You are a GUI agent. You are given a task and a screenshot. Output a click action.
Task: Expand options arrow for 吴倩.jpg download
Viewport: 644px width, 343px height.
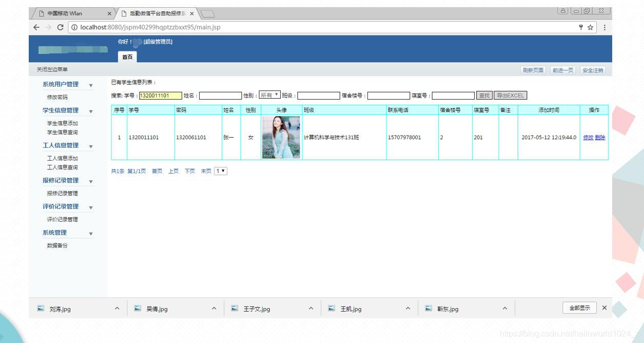214,309
